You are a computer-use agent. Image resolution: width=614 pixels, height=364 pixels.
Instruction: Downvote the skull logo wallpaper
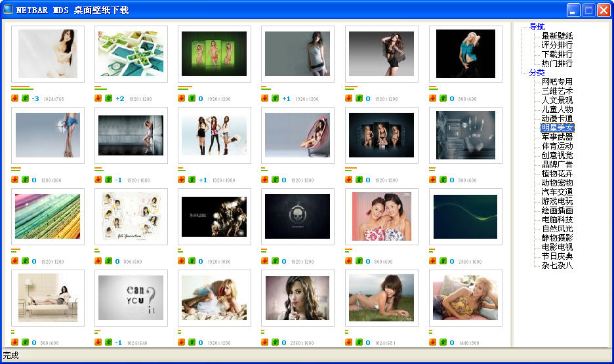coord(265,261)
